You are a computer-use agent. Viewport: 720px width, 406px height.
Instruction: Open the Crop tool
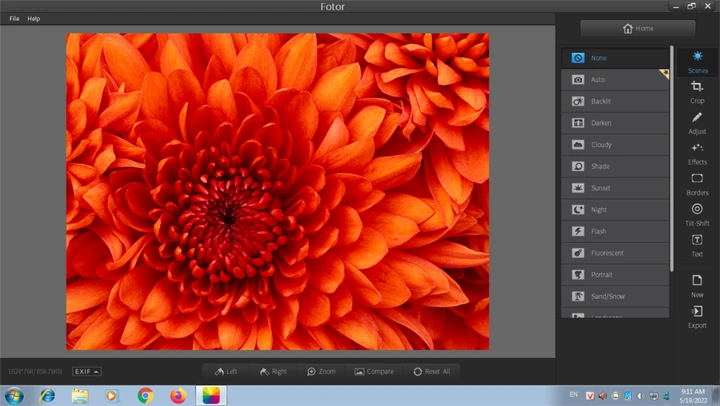pos(697,92)
